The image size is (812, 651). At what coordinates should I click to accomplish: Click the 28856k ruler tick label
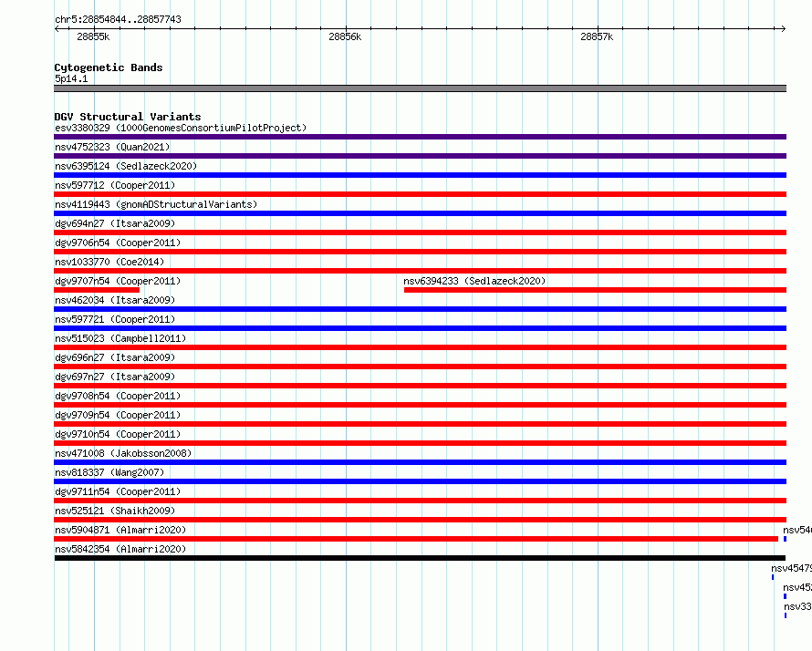pos(345,36)
